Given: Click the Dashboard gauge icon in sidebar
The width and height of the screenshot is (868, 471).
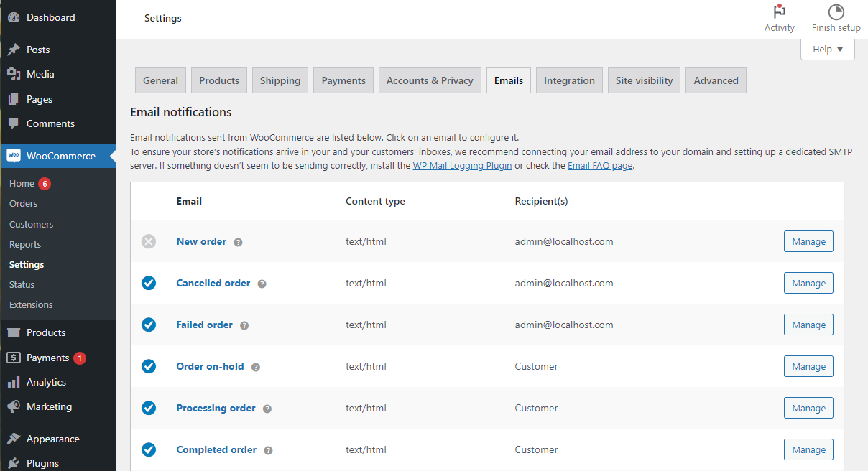Looking at the screenshot, I should click(x=14, y=17).
